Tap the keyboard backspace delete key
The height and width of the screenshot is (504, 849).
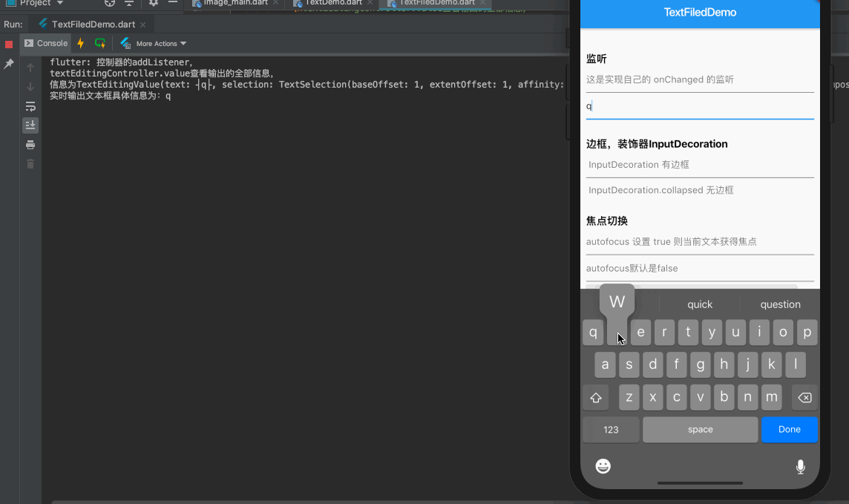pyautogui.click(x=804, y=397)
